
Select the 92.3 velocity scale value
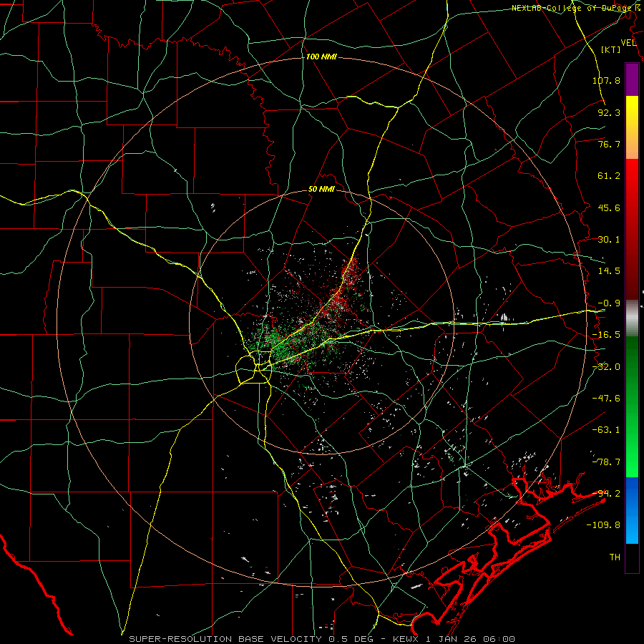(609, 112)
